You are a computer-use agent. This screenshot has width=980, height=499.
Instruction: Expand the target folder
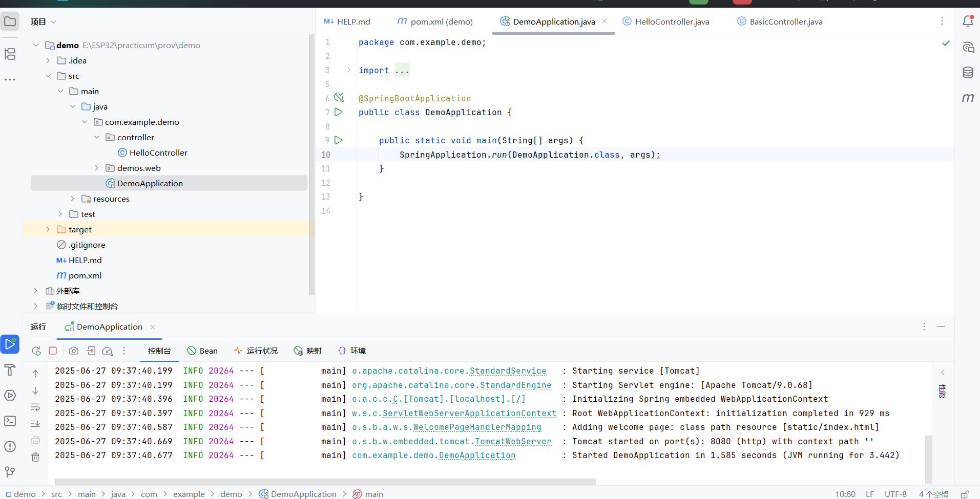(x=48, y=229)
